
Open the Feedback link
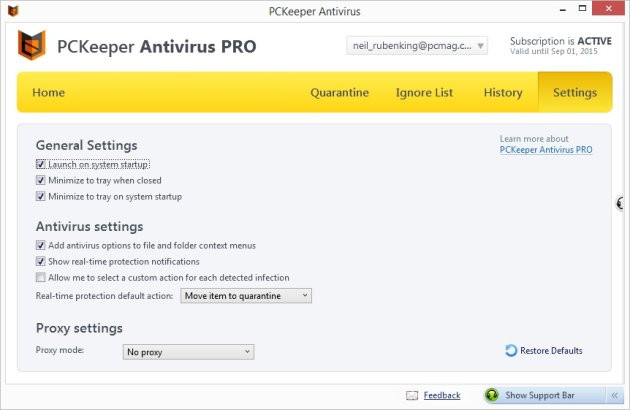click(442, 396)
